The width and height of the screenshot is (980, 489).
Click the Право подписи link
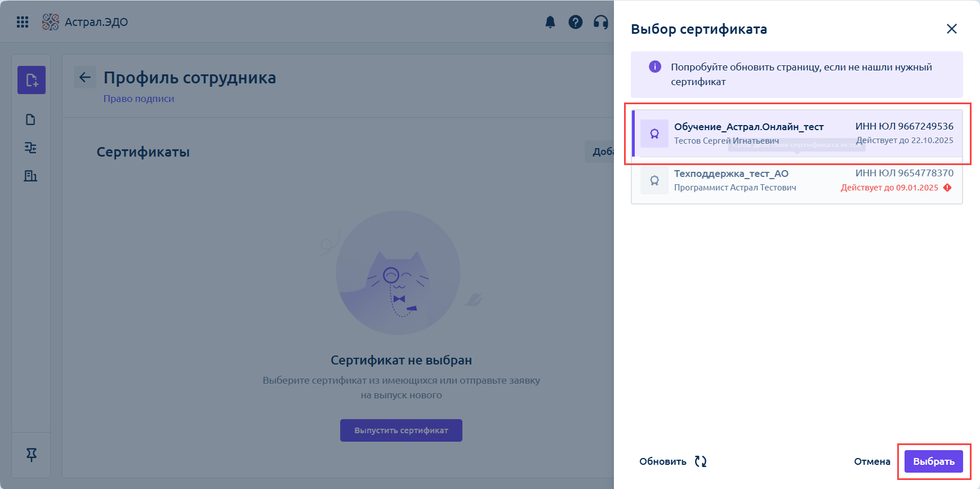139,99
